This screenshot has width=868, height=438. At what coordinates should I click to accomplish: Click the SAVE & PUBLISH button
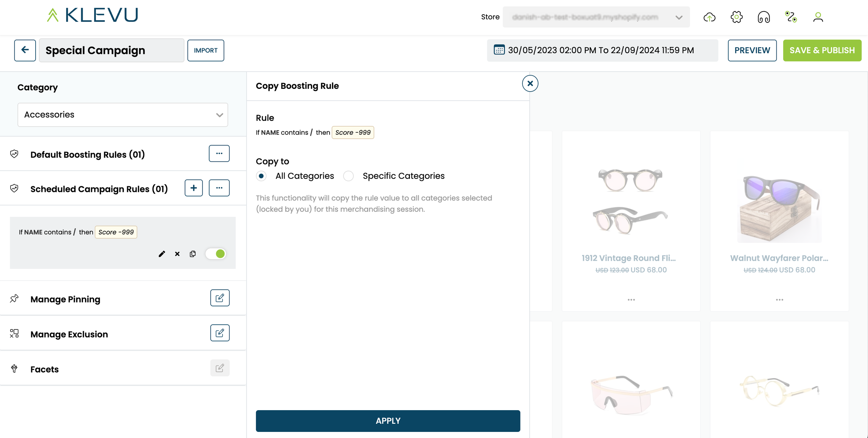[x=822, y=51]
